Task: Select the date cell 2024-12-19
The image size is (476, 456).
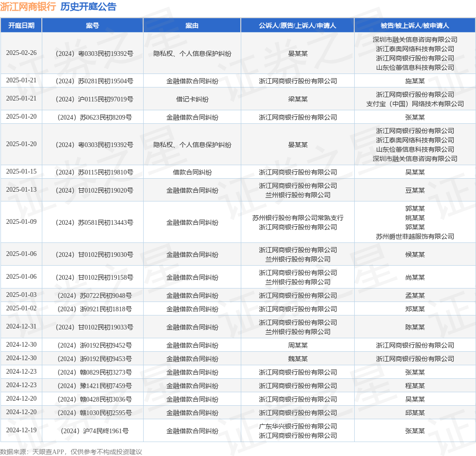Action: coord(21,430)
